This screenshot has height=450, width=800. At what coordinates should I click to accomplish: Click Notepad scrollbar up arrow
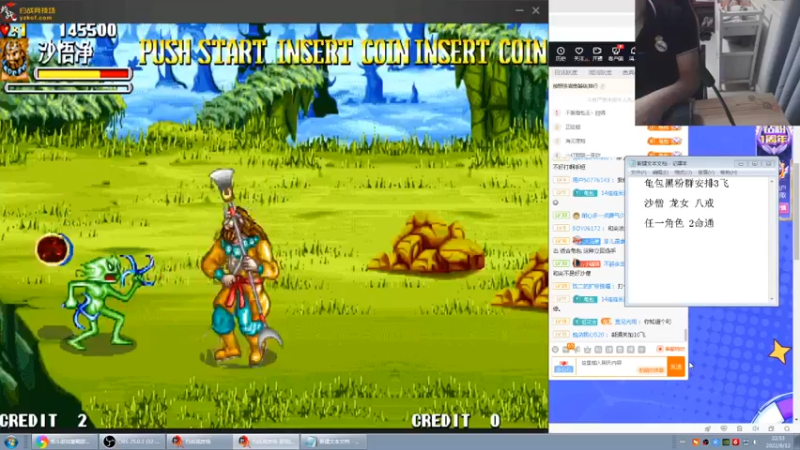click(x=771, y=181)
